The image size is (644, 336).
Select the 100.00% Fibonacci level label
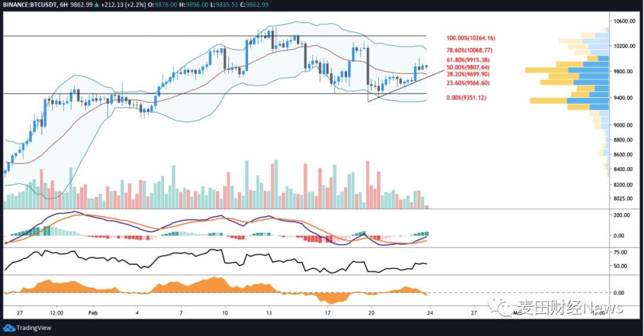[x=470, y=38]
